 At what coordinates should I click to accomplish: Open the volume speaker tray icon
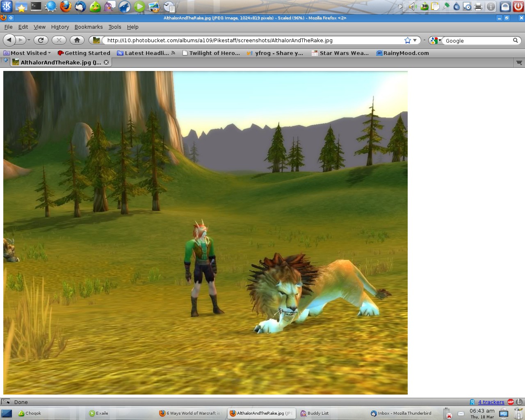[x=413, y=6]
